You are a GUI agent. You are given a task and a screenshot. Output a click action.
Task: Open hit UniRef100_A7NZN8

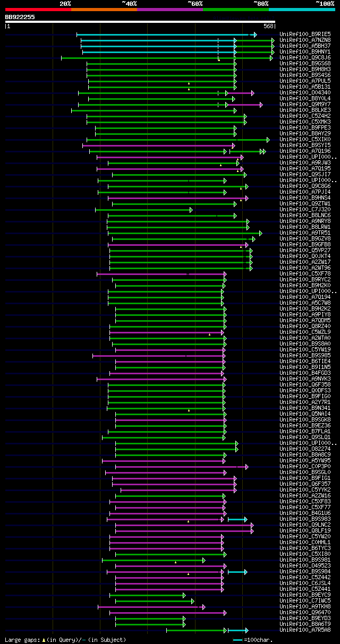305,40
